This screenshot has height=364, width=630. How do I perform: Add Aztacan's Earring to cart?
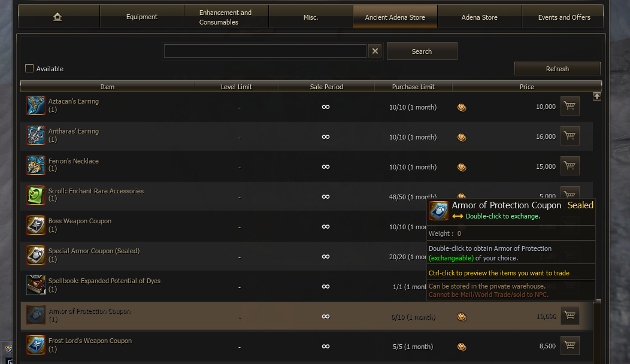point(570,107)
